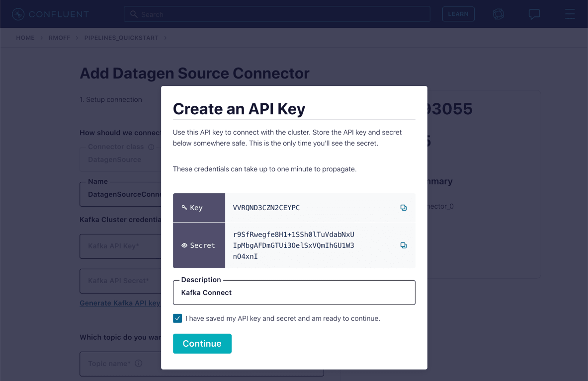The width and height of the screenshot is (588, 381).
Task: Copy the API key value
Action: pyautogui.click(x=404, y=208)
